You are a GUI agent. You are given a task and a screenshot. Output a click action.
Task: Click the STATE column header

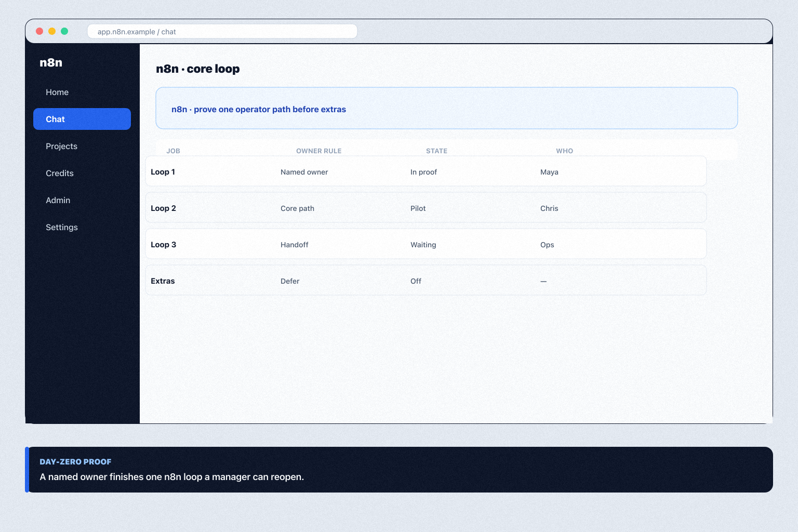click(436, 151)
